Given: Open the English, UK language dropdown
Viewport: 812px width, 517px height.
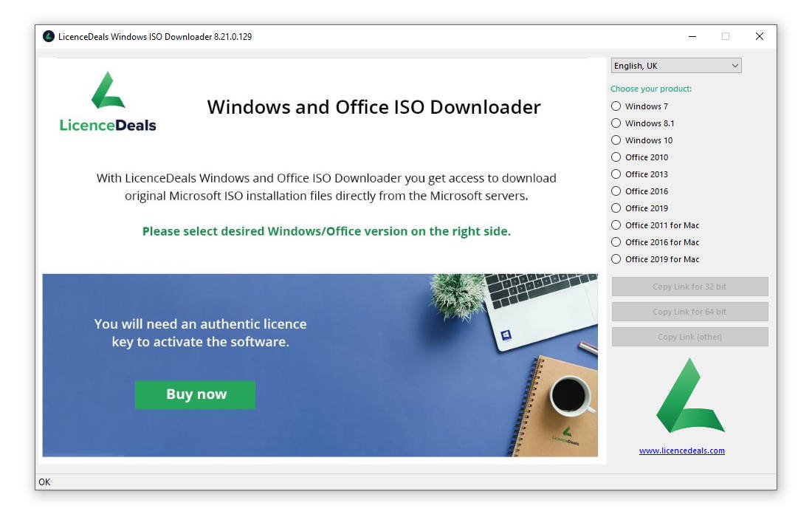Looking at the screenshot, I should click(x=676, y=66).
